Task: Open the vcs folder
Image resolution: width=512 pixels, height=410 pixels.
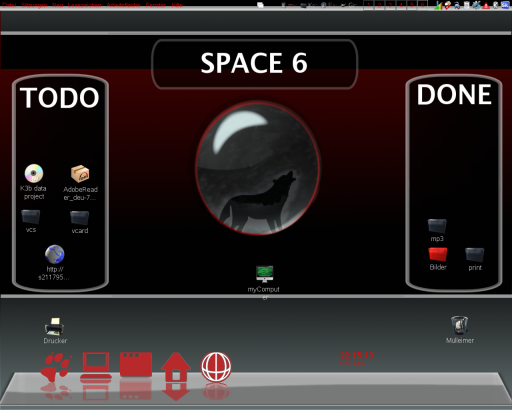Action: point(31,217)
